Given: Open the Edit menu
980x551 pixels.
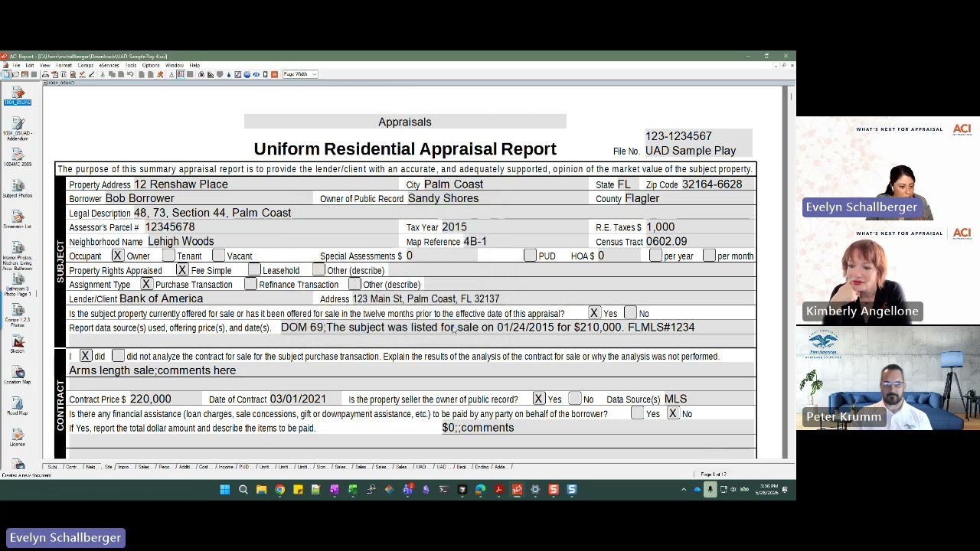Looking at the screenshot, I should (30, 65).
